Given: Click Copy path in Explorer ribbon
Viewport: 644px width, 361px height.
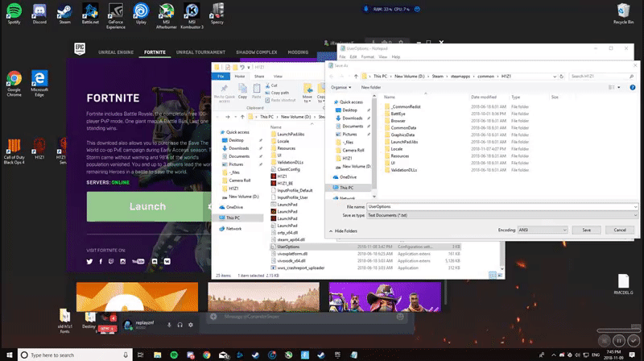Looking at the screenshot, I should point(277,93).
